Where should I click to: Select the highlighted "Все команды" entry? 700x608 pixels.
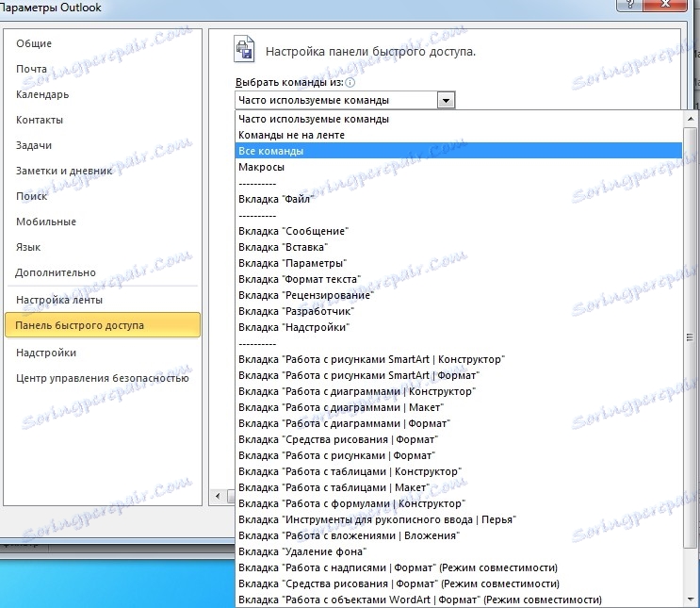click(x=459, y=151)
